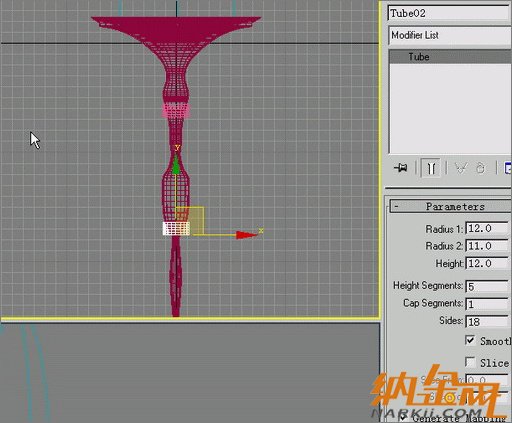Image resolution: width=512 pixels, height=423 pixels.
Task: Select the white tube object in viewport
Action: [x=176, y=229]
